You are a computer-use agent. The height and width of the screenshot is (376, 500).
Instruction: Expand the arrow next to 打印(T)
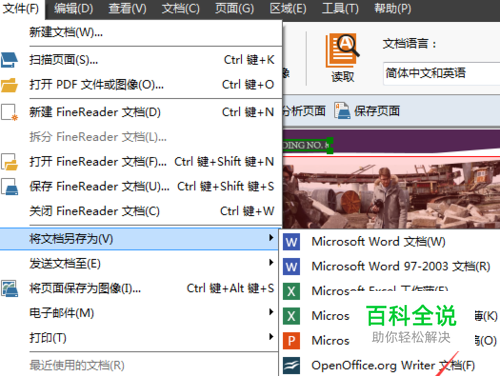point(271,337)
